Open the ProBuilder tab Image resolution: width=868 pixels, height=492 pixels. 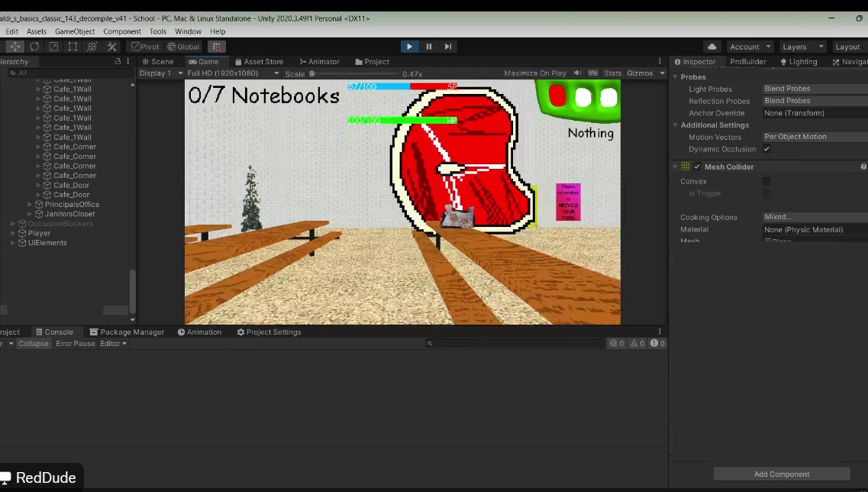click(748, 61)
